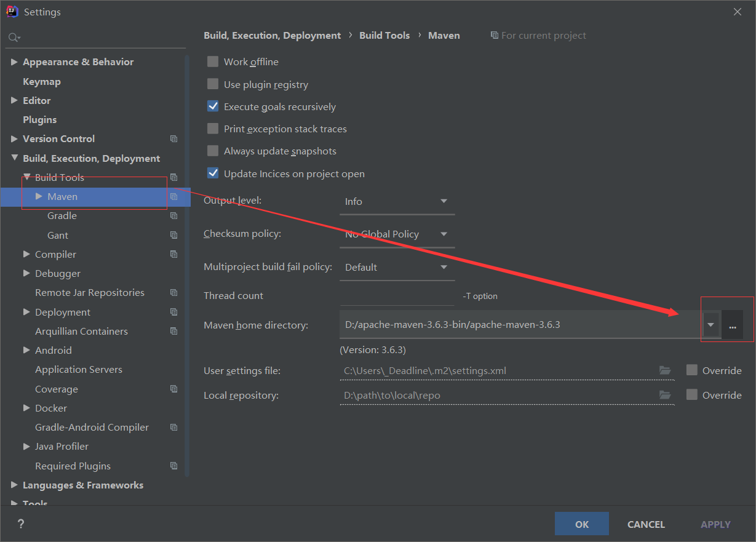Enable the Work offline checkbox

click(x=212, y=61)
